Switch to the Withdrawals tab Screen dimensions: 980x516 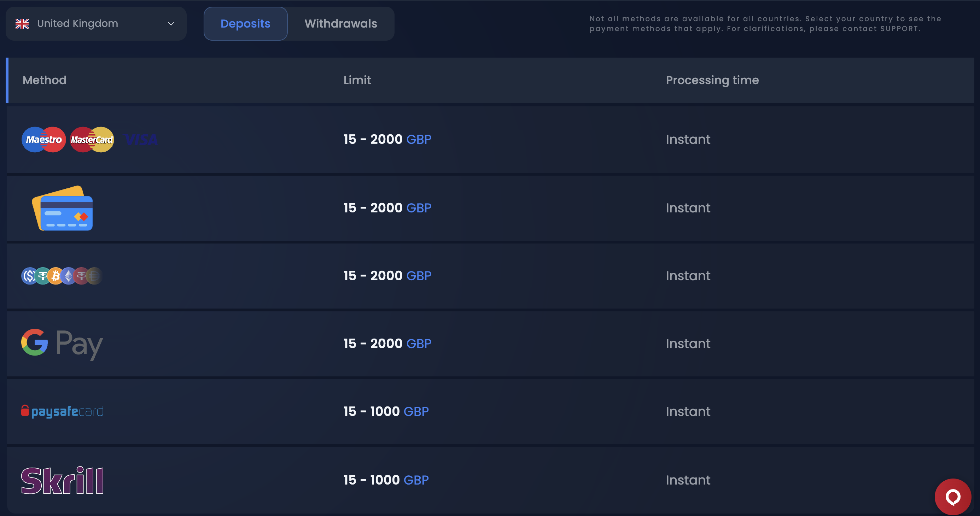click(x=340, y=24)
